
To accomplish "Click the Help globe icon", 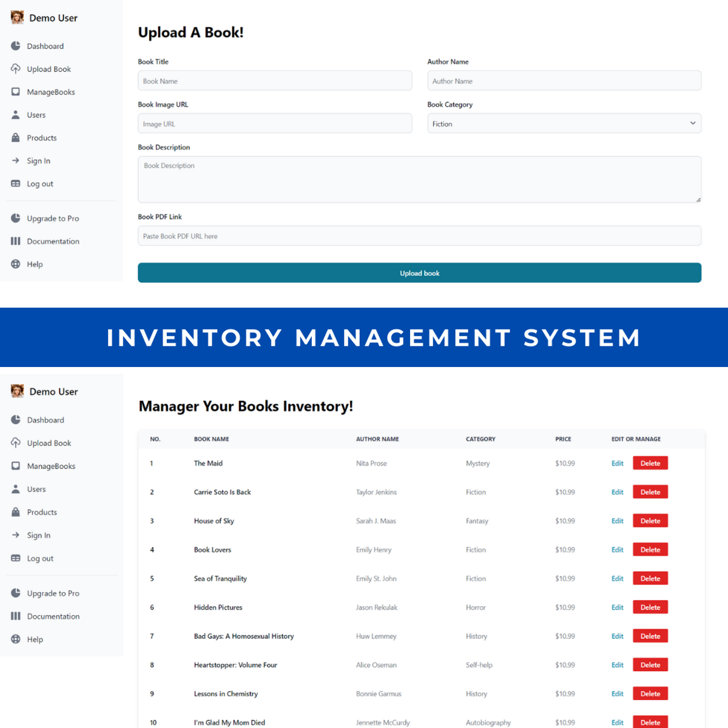I will (x=15, y=264).
